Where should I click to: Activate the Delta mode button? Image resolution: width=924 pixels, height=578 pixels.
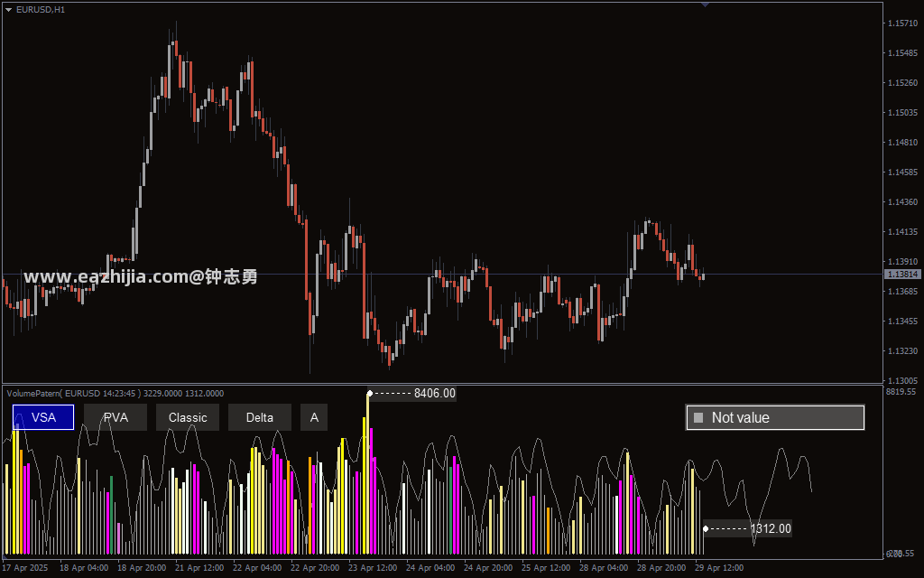click(x=260, y=417)
